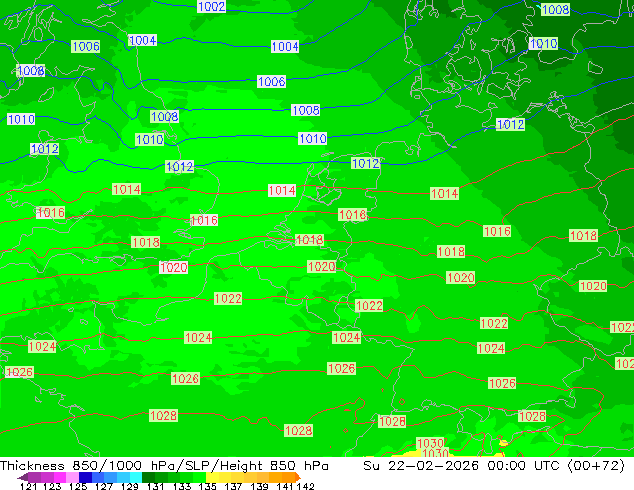Click the legend value 133

182,486
